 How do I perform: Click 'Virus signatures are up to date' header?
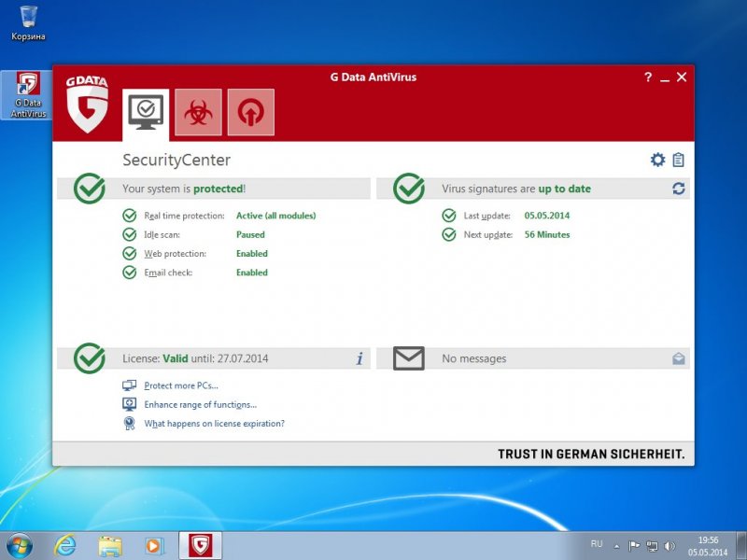(x=516, y=189)
